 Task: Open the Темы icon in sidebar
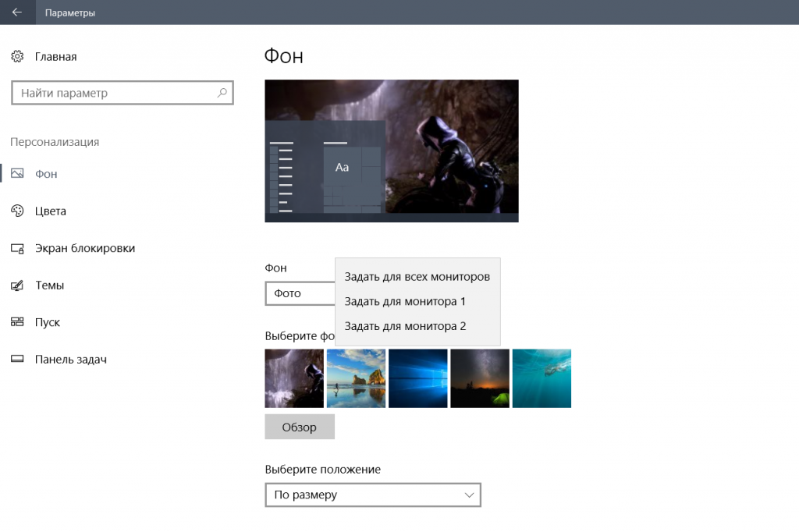(17, 285)
